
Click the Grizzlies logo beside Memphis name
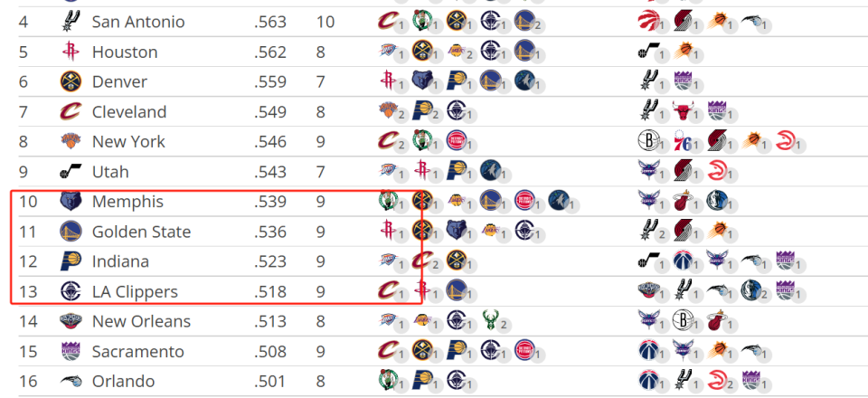[x=71, y=202]
